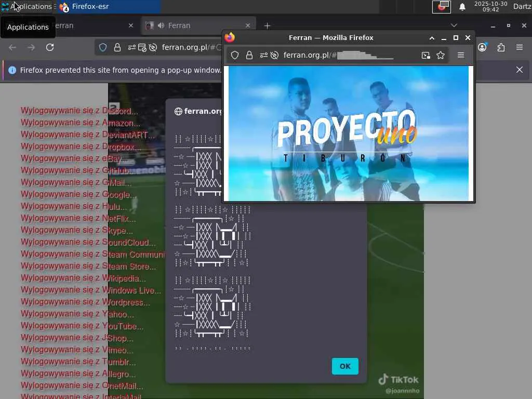Open shield tracking protection in popup window
Image resolution: width=532 pixels, height=399 pixels.
(235, 55)
